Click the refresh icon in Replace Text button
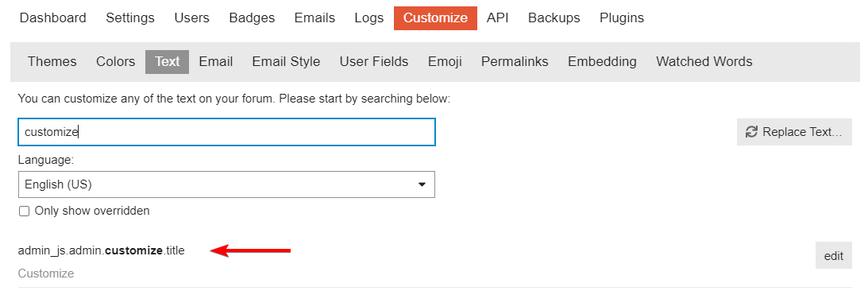This screenshot has height=291, width=868. coord(751,132)
